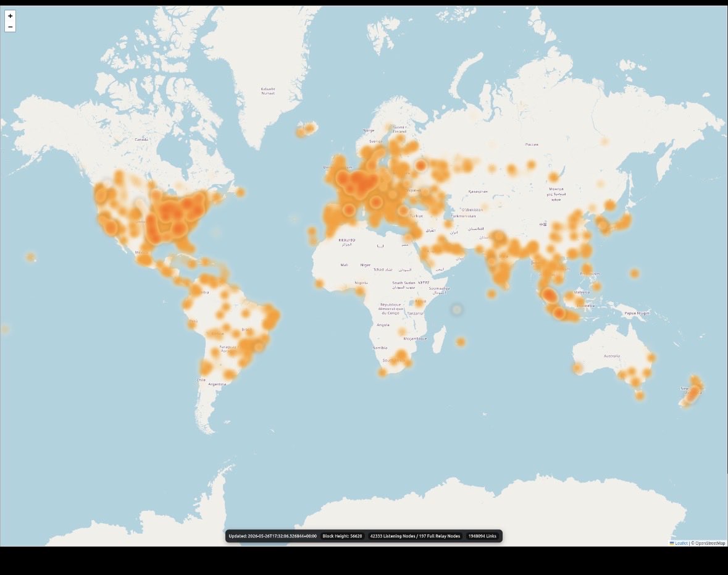Click the Angola map label
The height and width of the screenshot is (575, 728).
coord(383,325)
